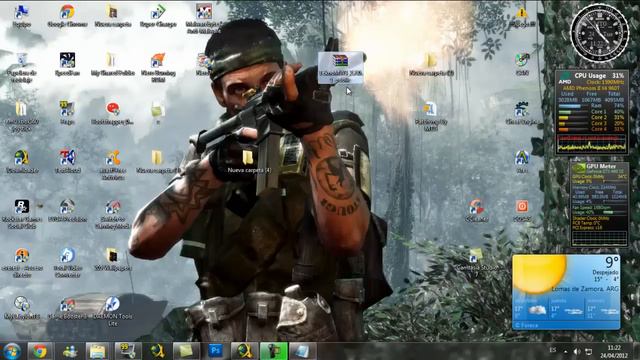Open Sticky Notes from the taskbar

point(186,351)
